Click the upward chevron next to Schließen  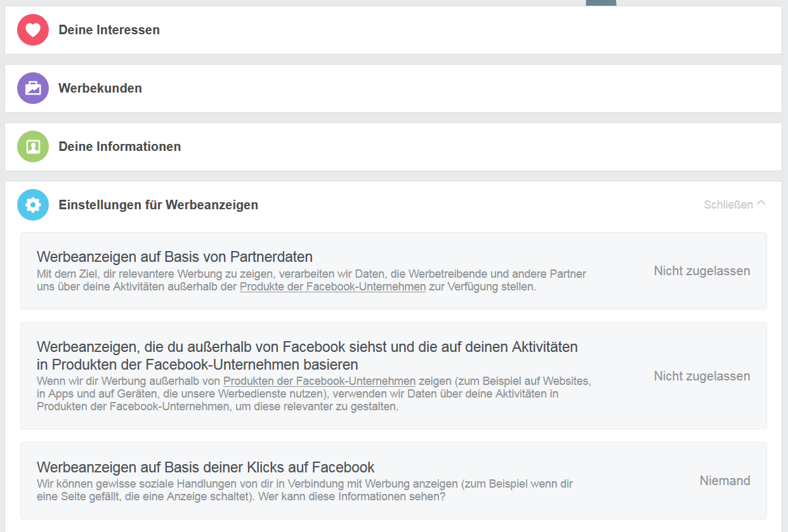pyautogui.click(x=761, y=204)
